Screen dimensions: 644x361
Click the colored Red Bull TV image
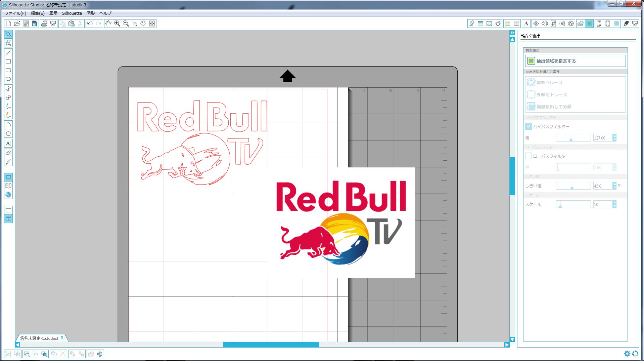tap(341, 223)
